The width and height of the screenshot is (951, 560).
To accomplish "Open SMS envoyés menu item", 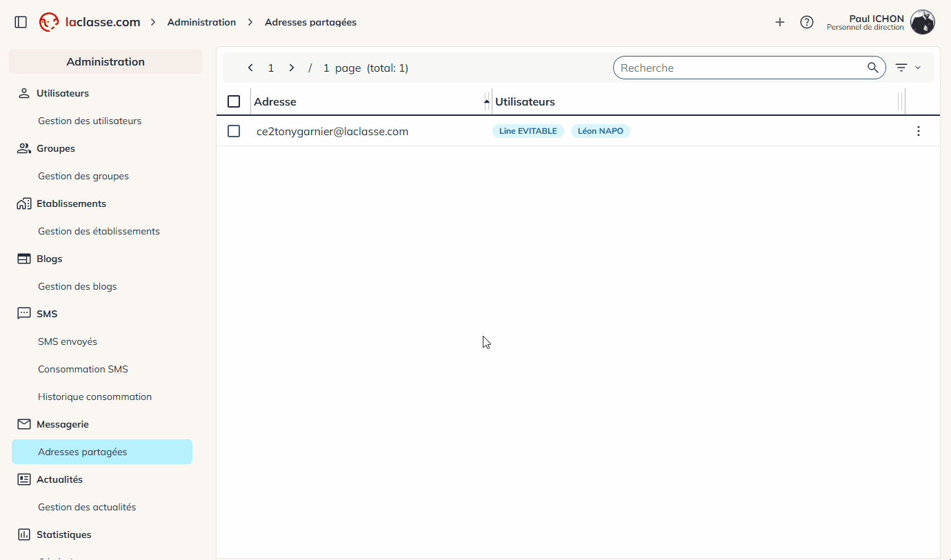I will 68,341.
